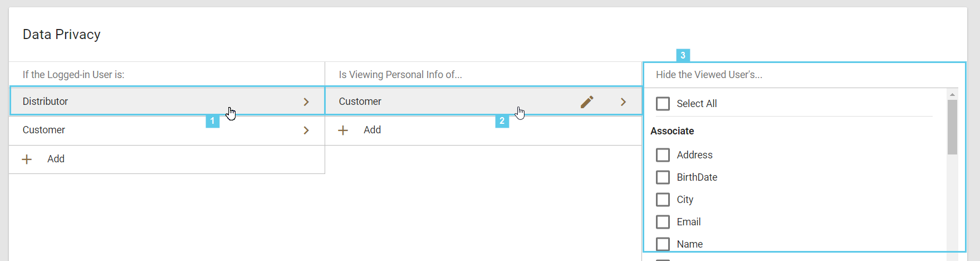980x261 pixels.
Task: Tick the Select All checkbox
Action: click(x=663, y=104)
